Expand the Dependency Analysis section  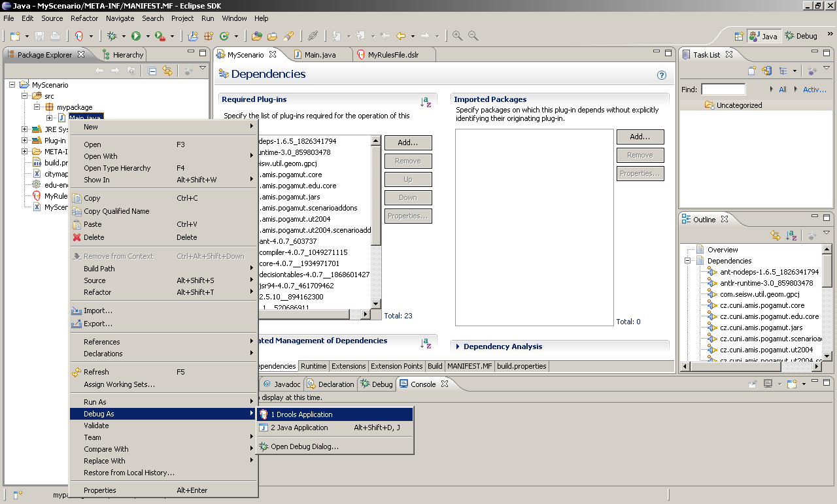[458, 346]
